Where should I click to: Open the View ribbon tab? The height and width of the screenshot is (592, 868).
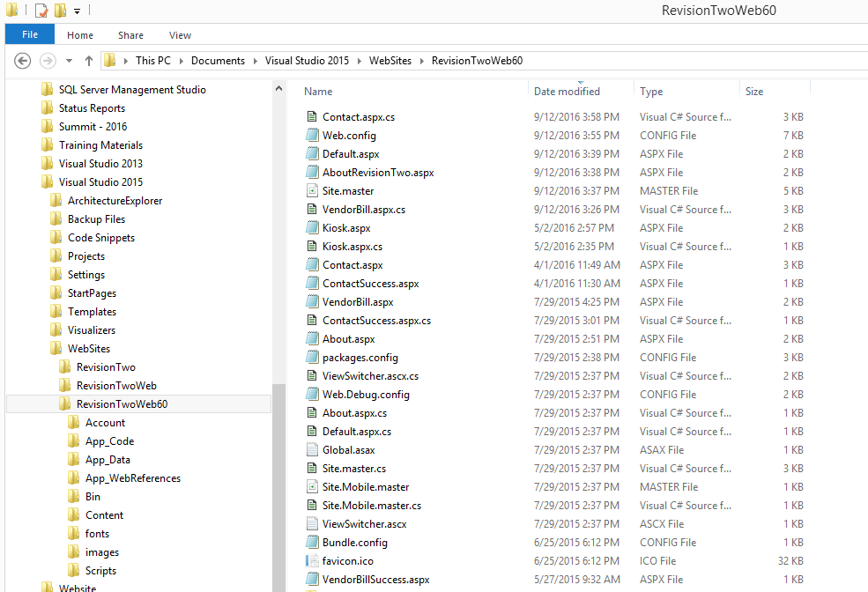[180, 35]
